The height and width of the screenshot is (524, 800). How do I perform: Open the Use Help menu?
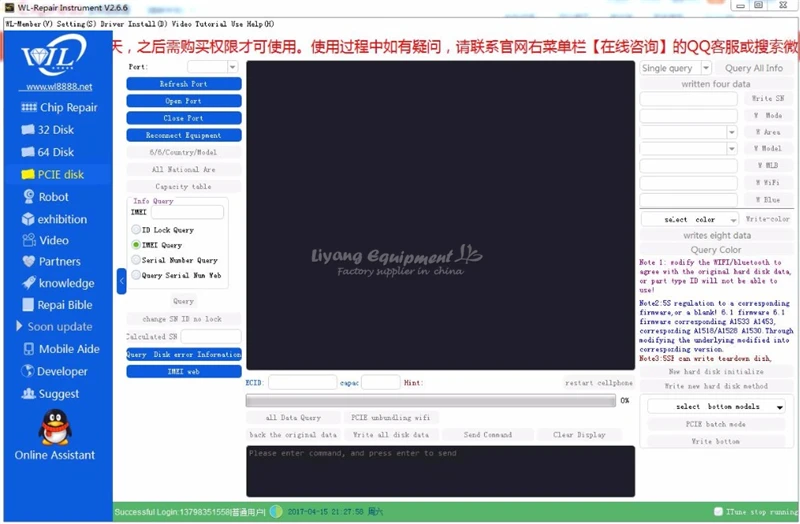(x=253, y=24)
